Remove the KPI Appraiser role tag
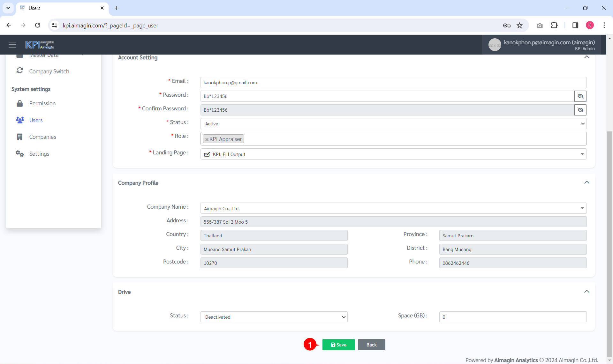613x364 pixels. [207, 139]
